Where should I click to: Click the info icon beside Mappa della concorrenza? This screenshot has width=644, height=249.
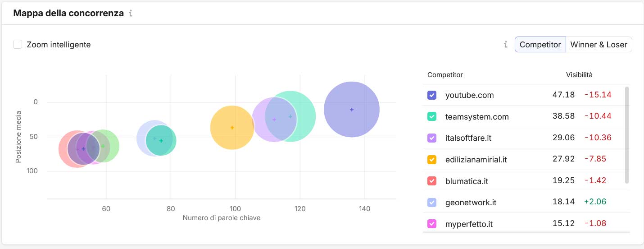(131, 13)
